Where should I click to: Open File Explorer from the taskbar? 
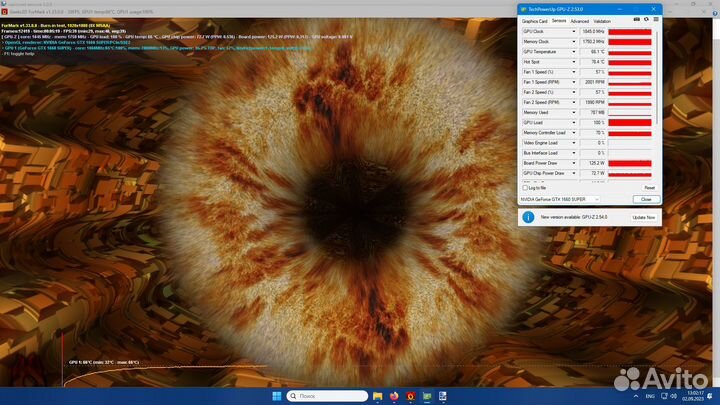[x=377, y=395]
